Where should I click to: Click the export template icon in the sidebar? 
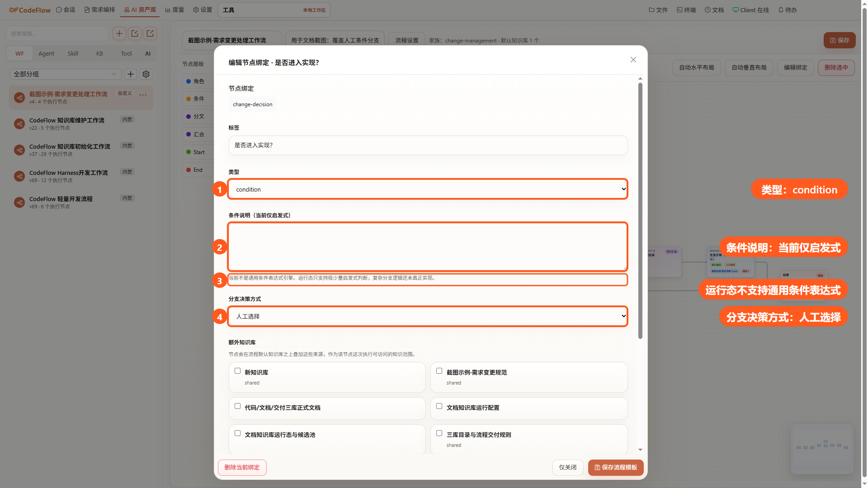[150, 33]
